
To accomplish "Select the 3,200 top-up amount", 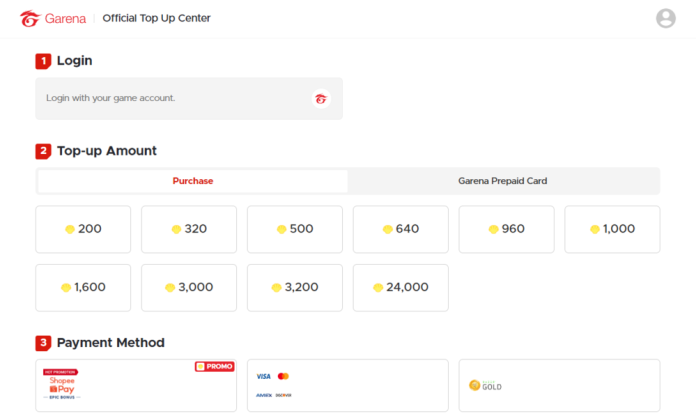I will click(x=295, y=287).
